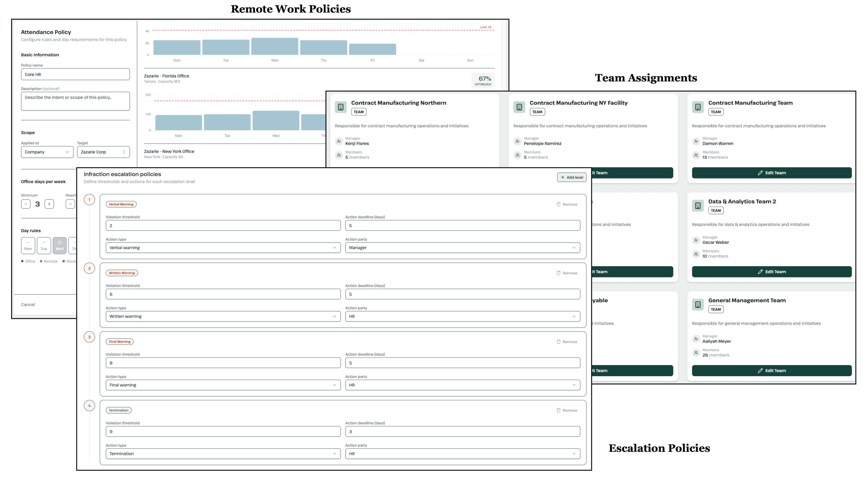Click pencil icon on General Management Team Edit Team
Viewport: 868px width, 483px height.
[x=760, y=370]
